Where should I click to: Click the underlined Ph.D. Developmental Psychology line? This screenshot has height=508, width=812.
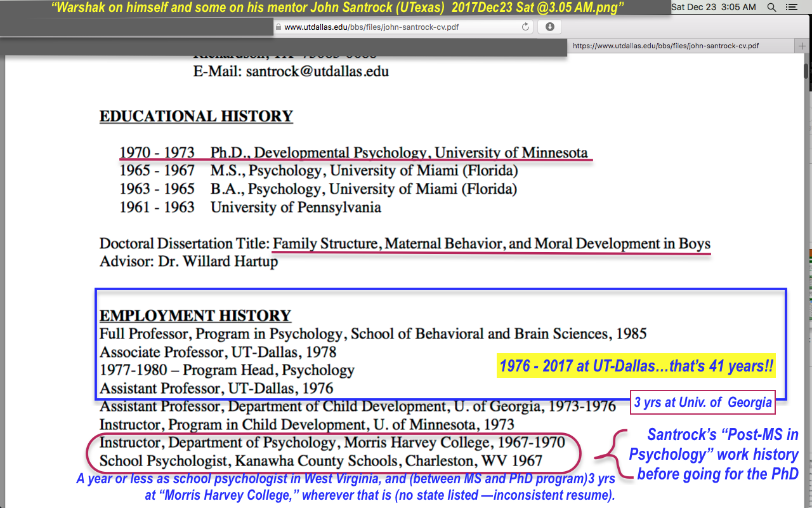[x=398, y=153]
